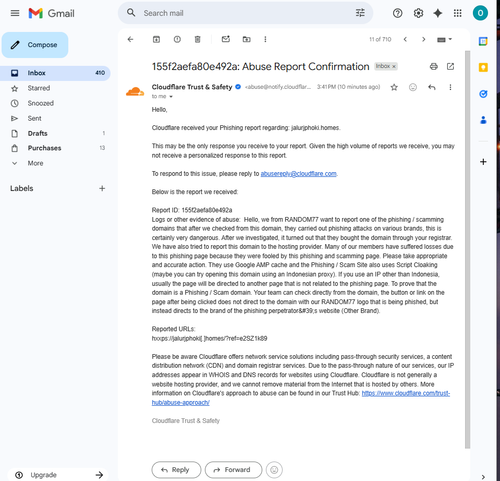Viewport: 500px width, 481px height.
Task: Archive this email
Action: tap(156, 39)
